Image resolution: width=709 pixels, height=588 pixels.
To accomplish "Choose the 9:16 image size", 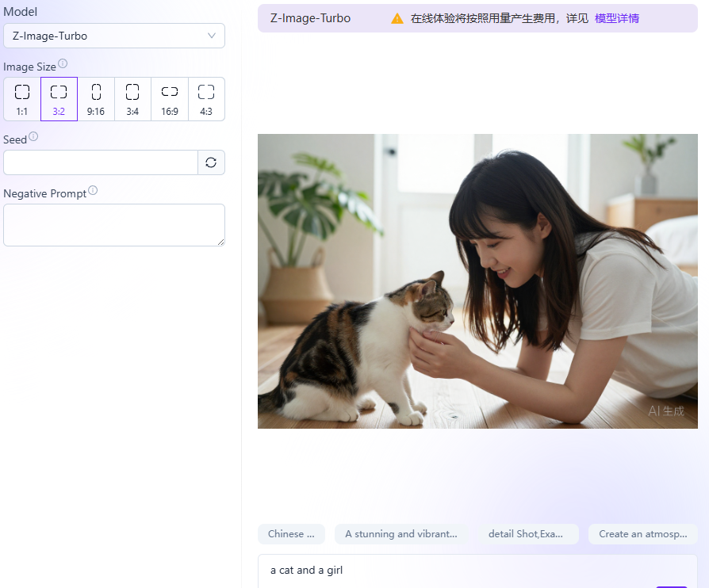I will (x=96, y=99).
